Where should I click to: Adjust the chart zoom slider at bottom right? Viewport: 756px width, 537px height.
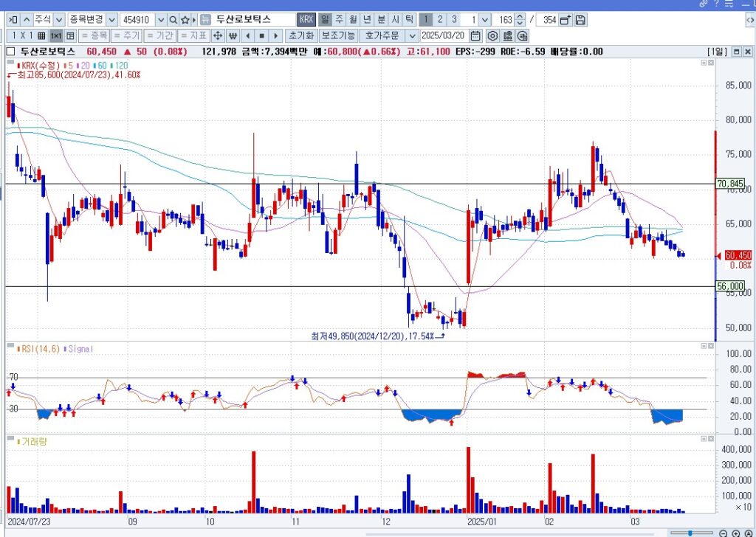tap(691, 533)
